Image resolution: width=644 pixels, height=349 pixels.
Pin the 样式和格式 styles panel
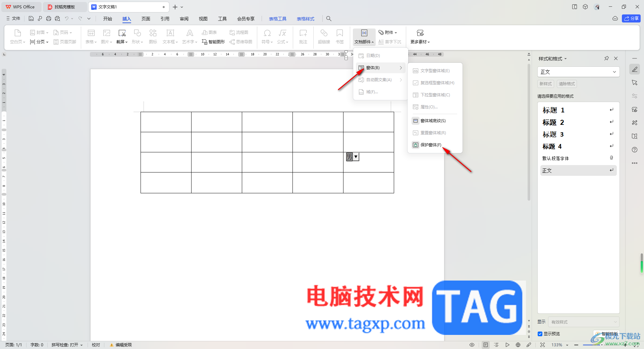tap(606, 58)
